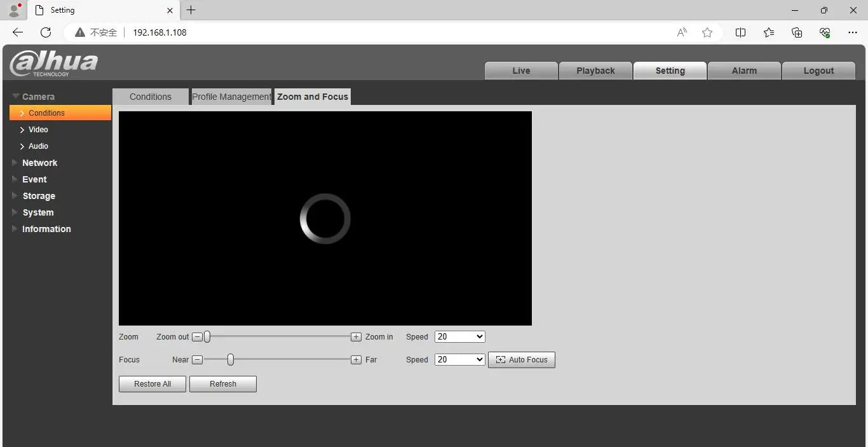
Task: Open the browser essentials heart icon
Action: 825,32
